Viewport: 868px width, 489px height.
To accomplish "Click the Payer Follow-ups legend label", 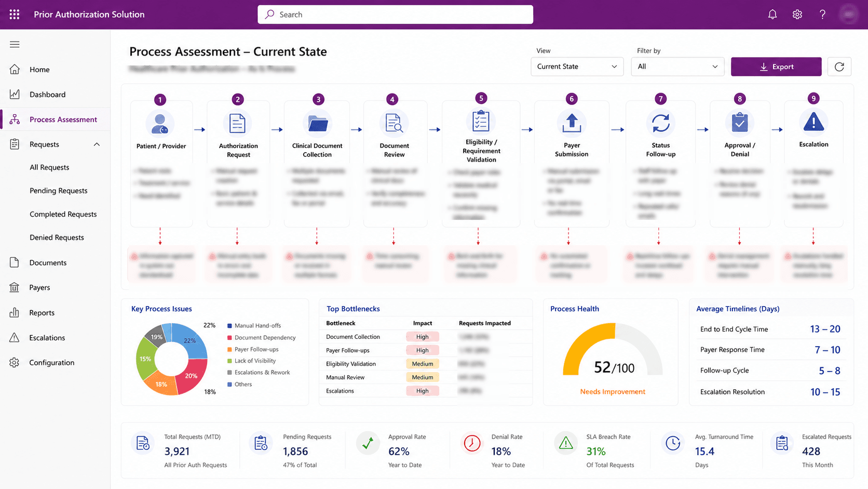I will (256, 350).
